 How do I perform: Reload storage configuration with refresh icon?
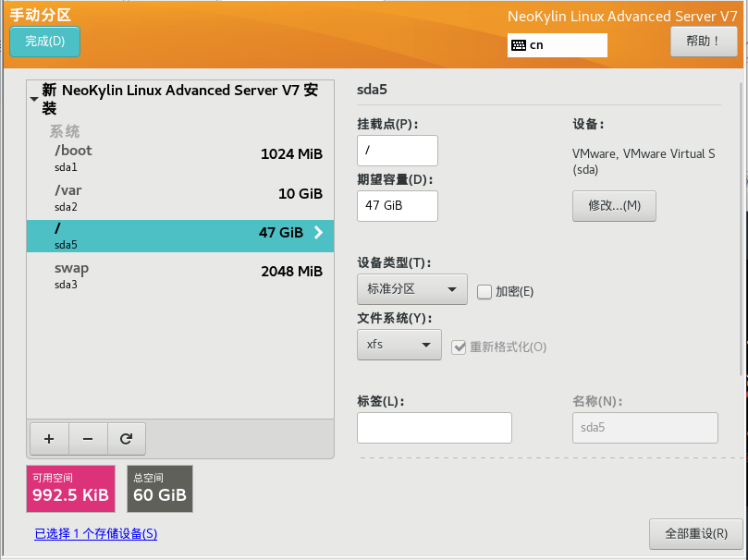pyautogui.click(x=127, y=439)
